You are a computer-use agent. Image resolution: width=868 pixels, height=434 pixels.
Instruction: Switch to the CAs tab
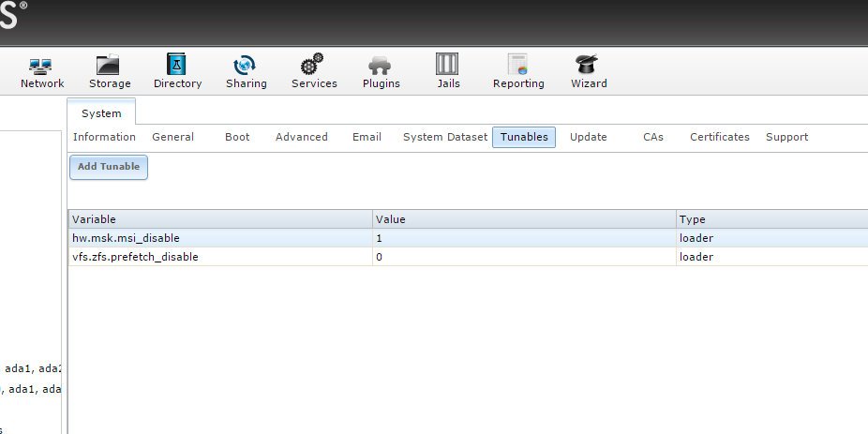pyautogui.click(x=652, y=137)
